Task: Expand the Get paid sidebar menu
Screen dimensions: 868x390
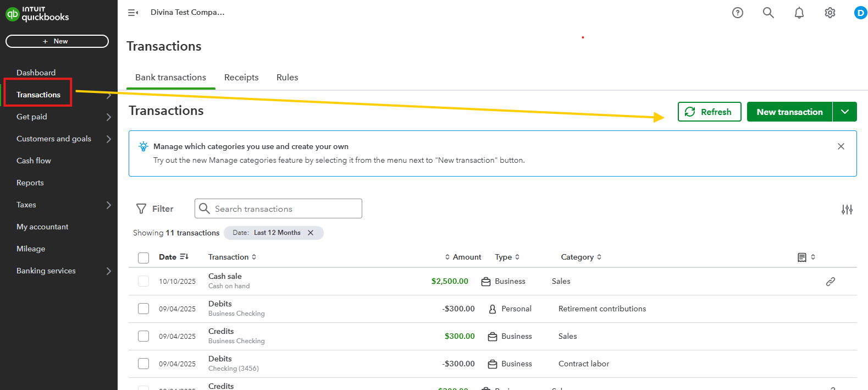Action: tap(108, 117)
